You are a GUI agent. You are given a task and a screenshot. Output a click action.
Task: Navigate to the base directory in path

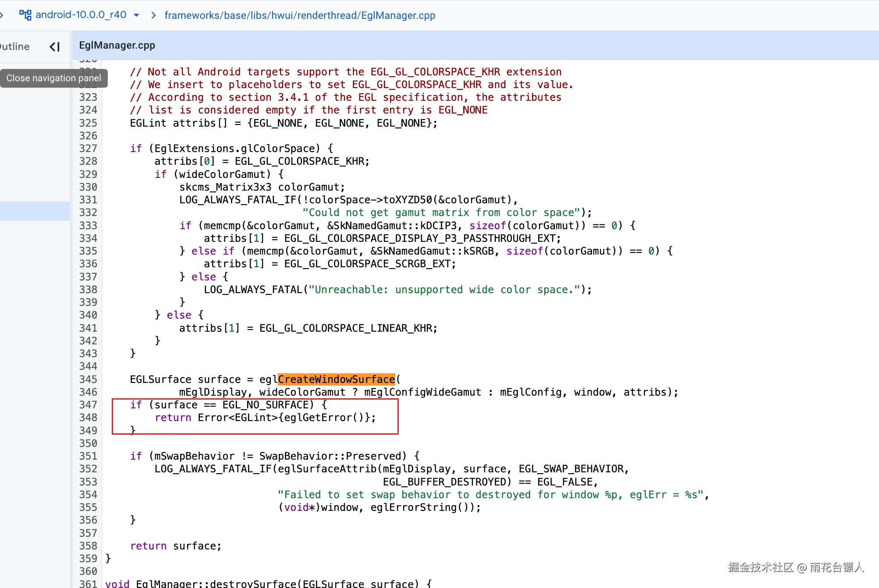pos(235,15)
